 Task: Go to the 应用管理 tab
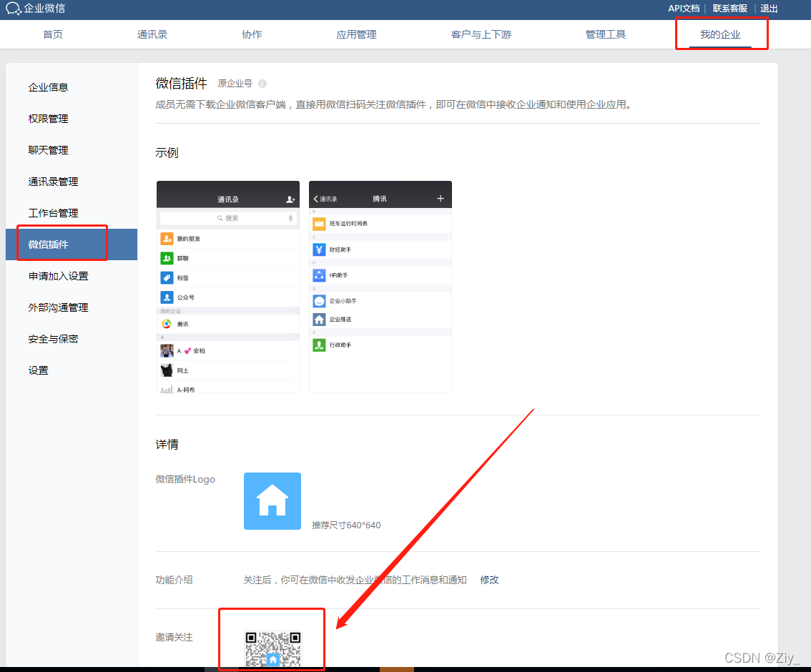pos(356,34)
